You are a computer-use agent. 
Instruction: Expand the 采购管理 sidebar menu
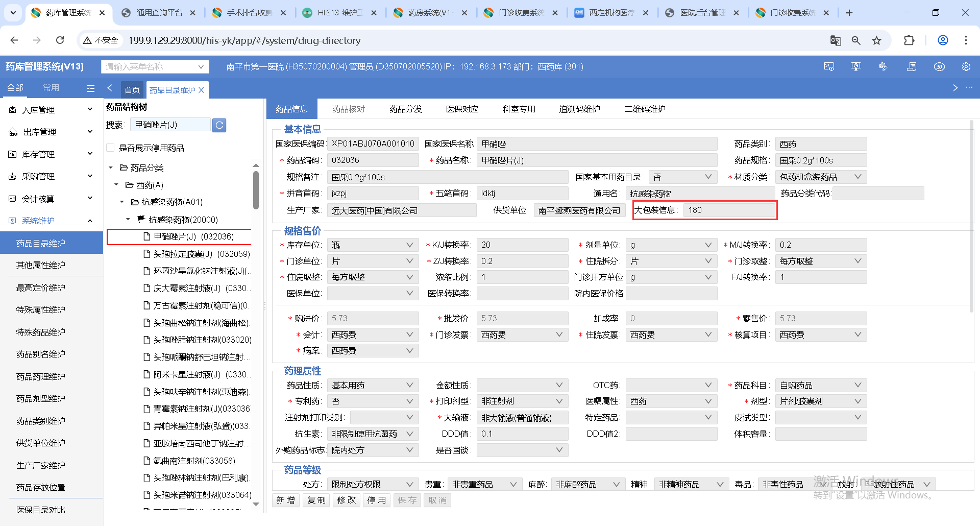click(x=90, y=176)
